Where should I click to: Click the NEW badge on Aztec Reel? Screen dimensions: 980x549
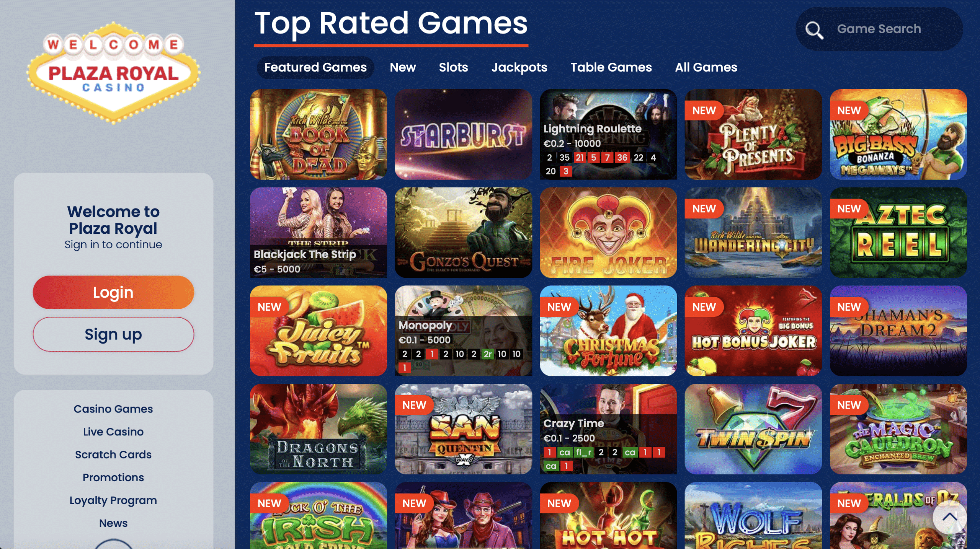tap(849, 209)
